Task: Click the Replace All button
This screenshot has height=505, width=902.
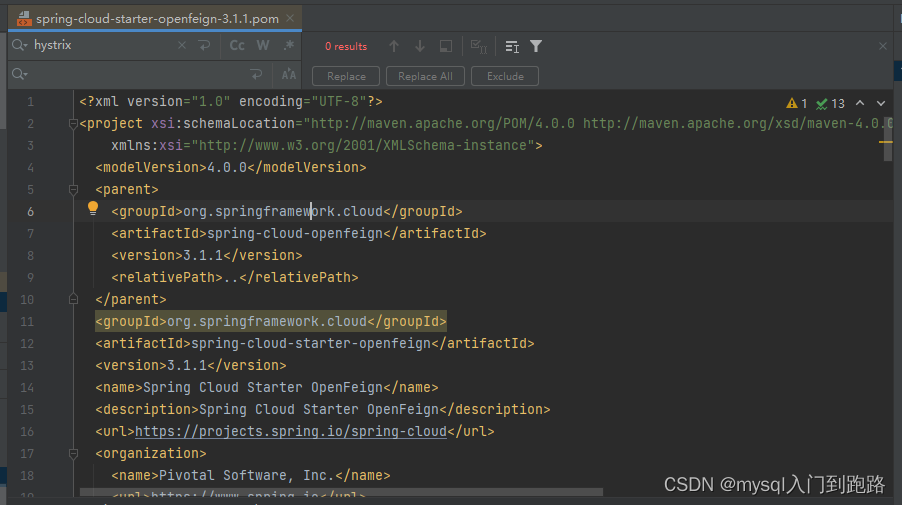Action: pyautogui.click(x=425, y=76)
